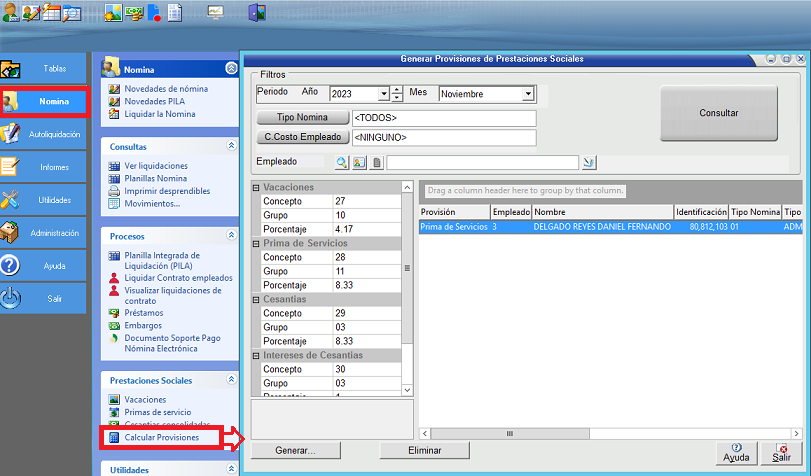811x476 pixels.
Task: Click the Salir power icon in sidebar
Action: 43,298
